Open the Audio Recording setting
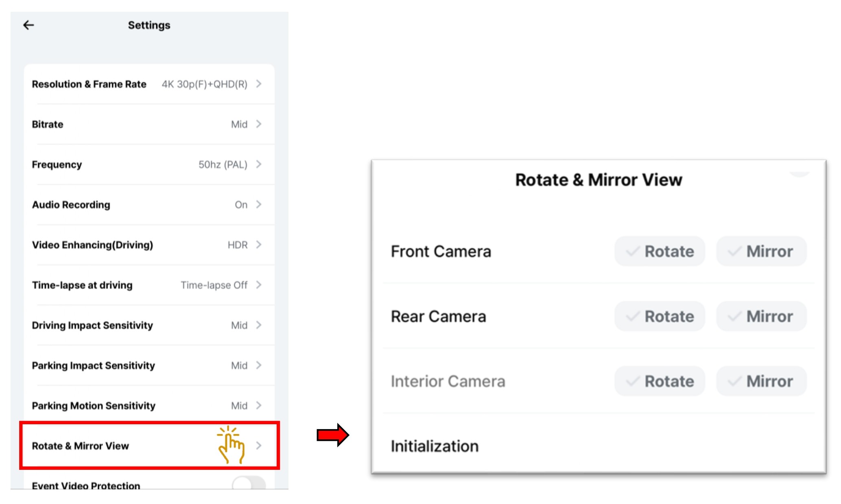Viewport: 841px width, 504px height. tap(149, 205)
